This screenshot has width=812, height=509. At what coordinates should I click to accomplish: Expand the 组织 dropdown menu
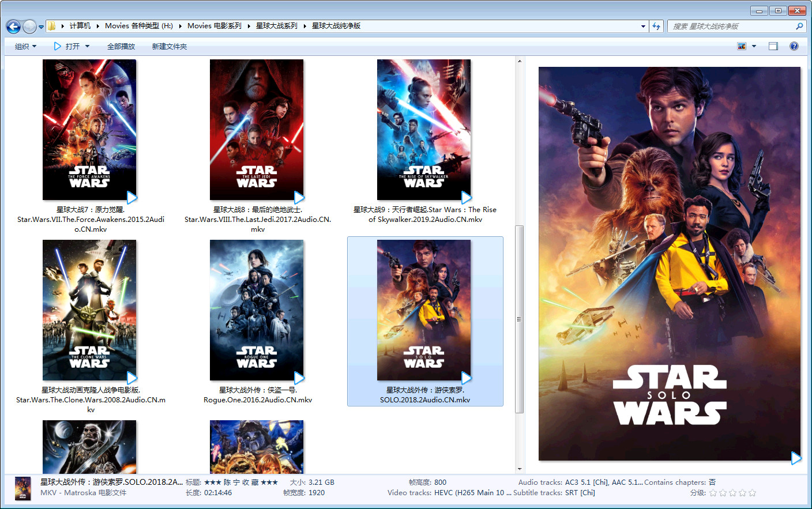[25, 46]
